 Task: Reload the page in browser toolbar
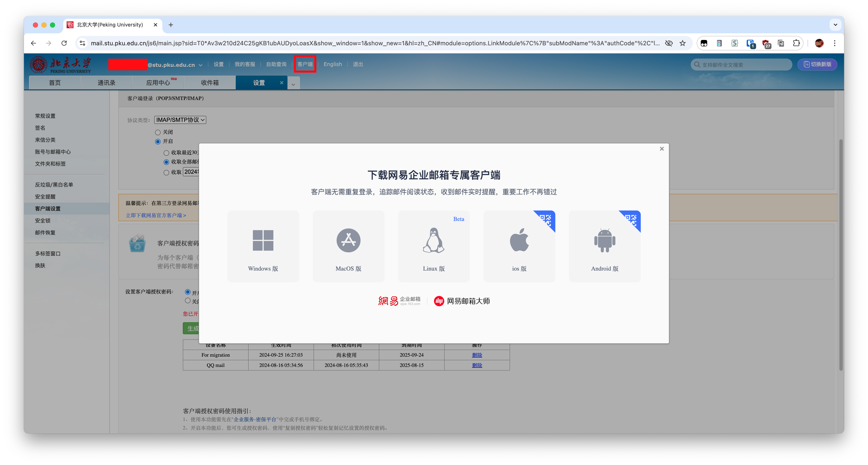[x=64, y=43]
